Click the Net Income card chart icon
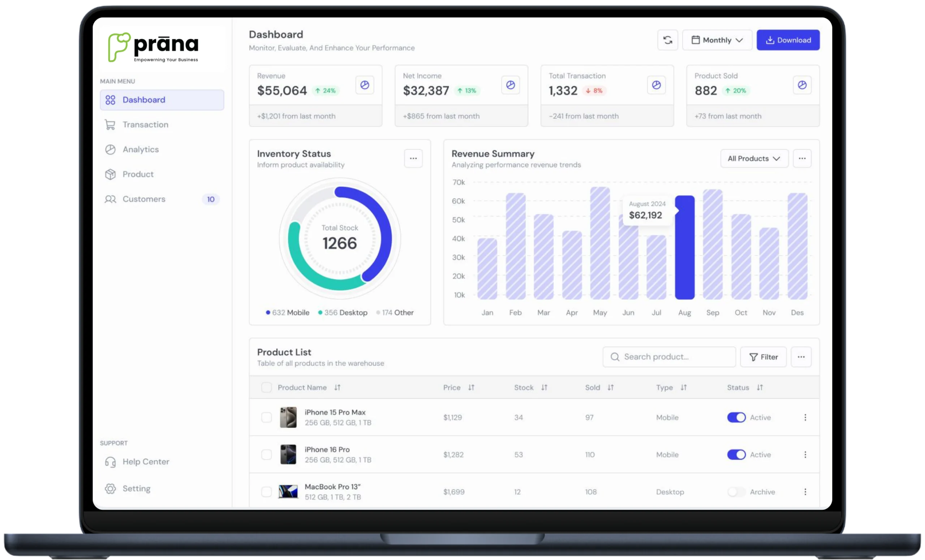Image resolution: width=925 pixels, height=560 pixels. tap(511, 85)
